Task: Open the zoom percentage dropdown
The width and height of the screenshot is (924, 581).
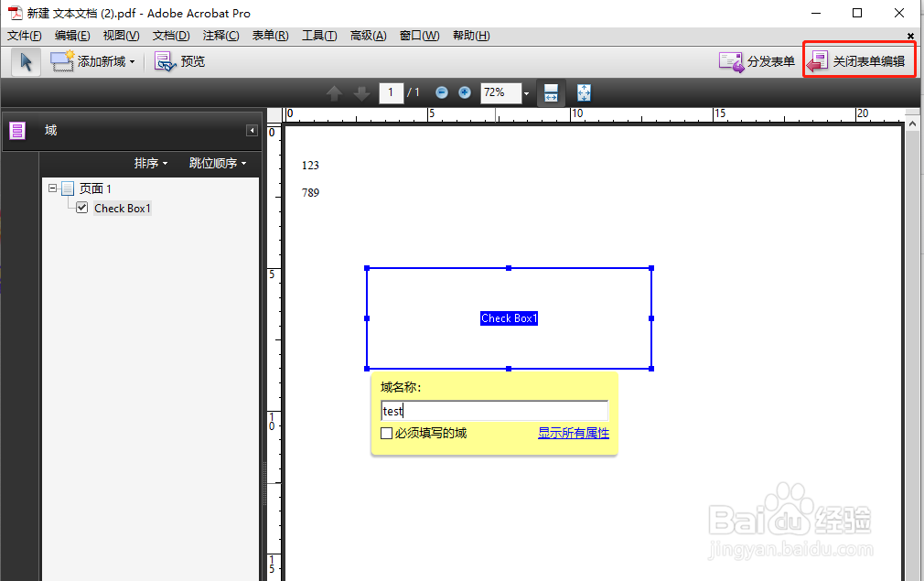Action: pos(526,92)
